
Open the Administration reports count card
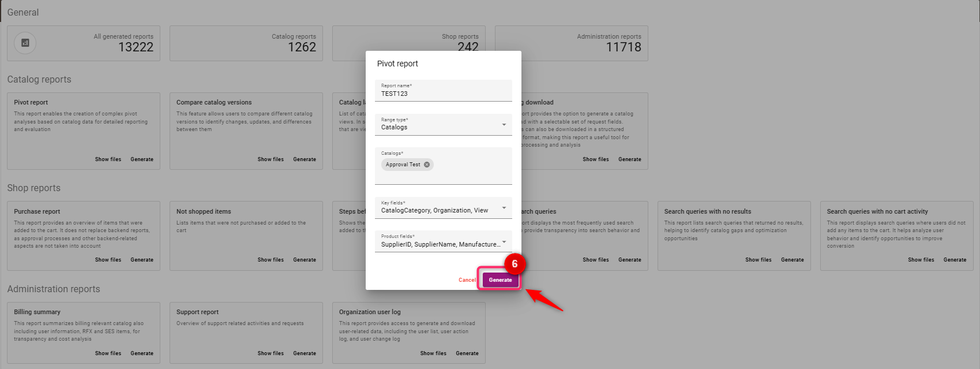pyautogui.click(x=571, y=43)
